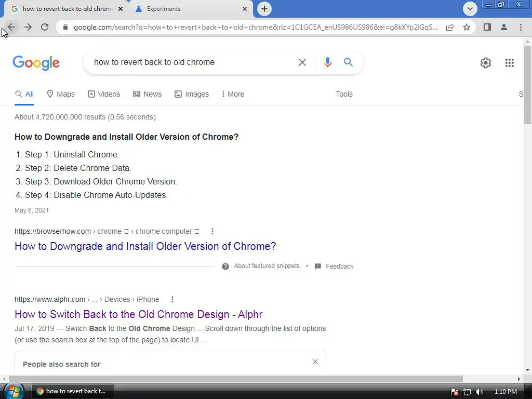The image size is (532, 399).
Task: Click the address bar URL
Action: point(256,27)
